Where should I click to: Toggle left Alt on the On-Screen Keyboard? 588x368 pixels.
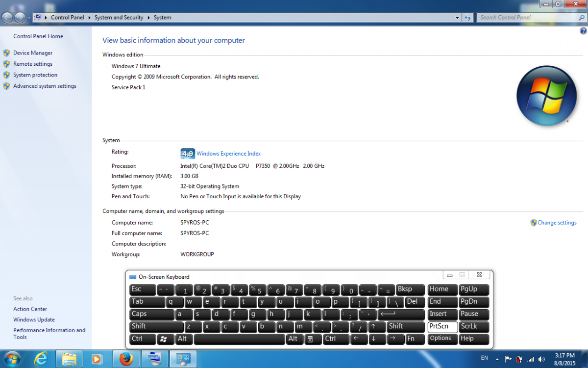[x=184, y=339]
